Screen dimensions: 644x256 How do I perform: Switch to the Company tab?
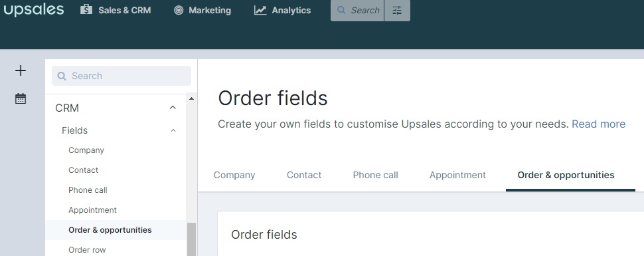234,175
